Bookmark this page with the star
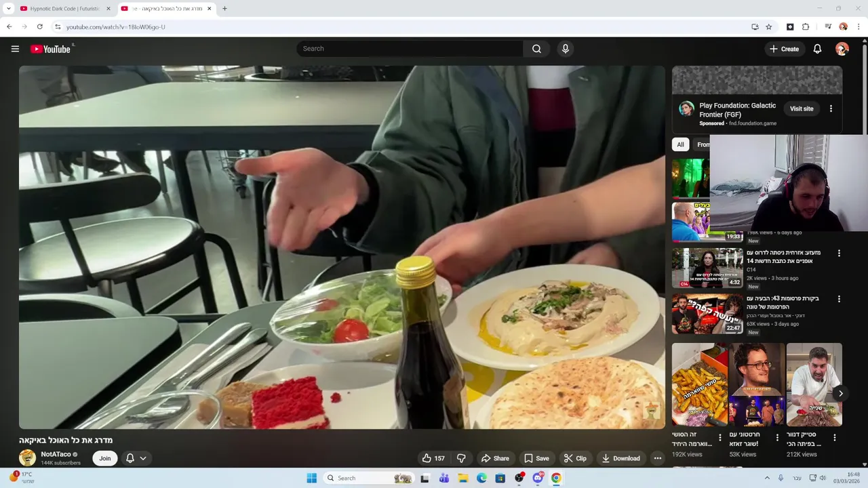868x488 pixels. pyautogui.click(x=769, y=27)
